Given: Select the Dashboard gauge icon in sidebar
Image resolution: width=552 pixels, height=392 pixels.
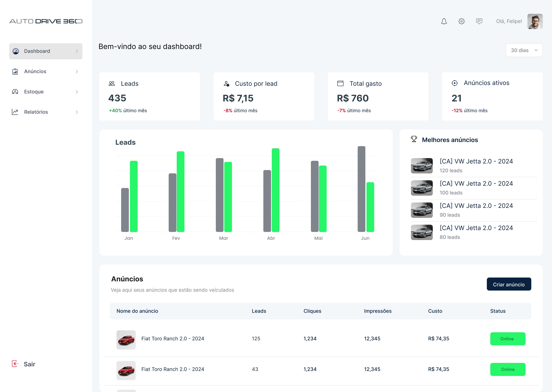Looking at the screenshot, I should coord(16,51).
